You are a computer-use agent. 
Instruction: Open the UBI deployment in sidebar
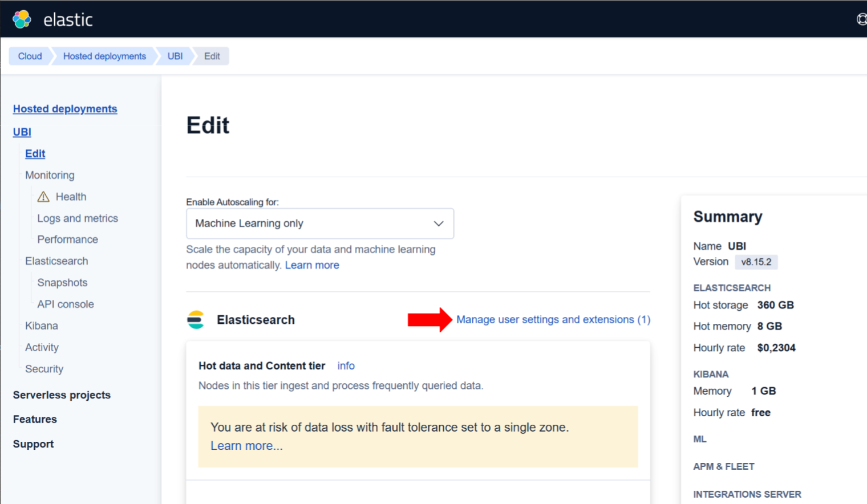click(x=22, y=132)
